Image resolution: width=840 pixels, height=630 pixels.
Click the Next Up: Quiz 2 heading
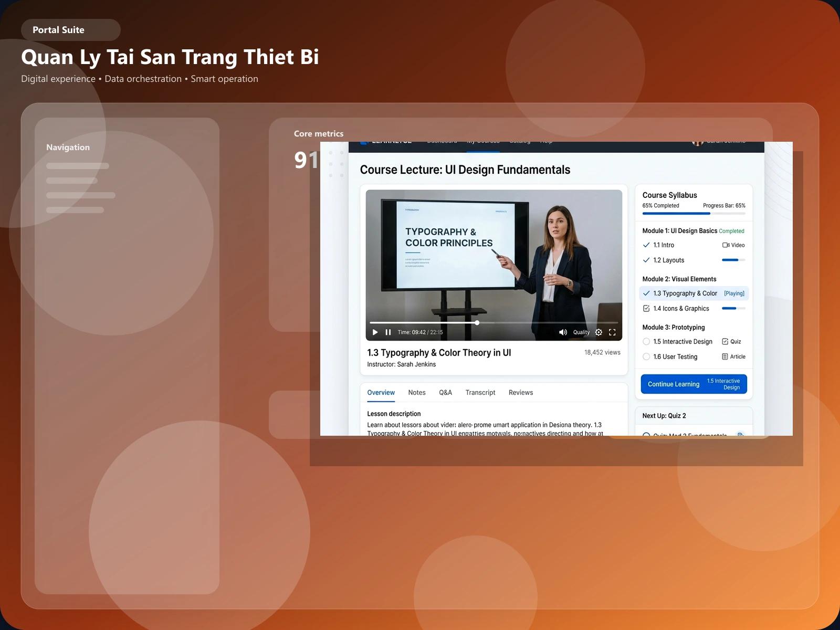(664, 416)
